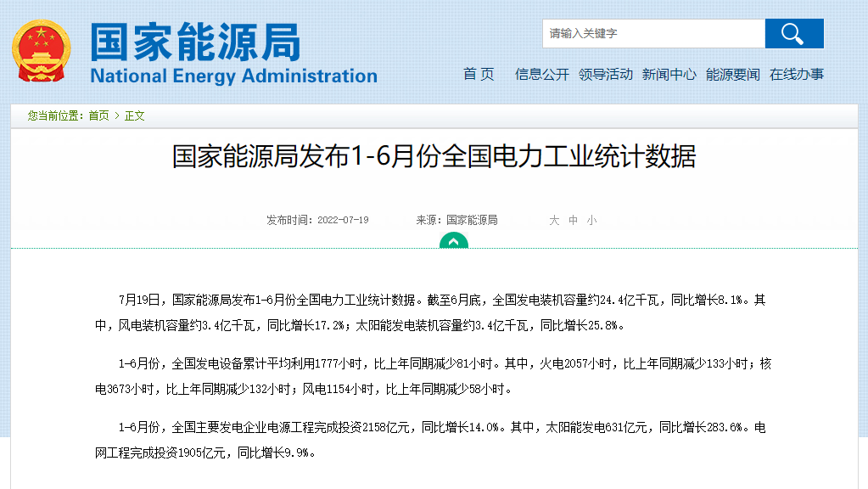The width and height of the screenshot is (868, 489).
Task: Set font size to 中
Action: pyautogui.click(x=574, y=220)
